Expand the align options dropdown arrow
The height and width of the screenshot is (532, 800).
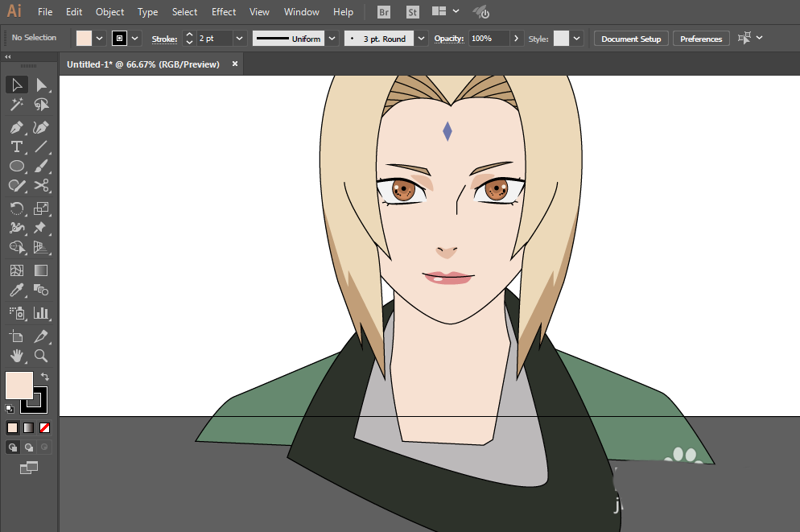point(759,38)
